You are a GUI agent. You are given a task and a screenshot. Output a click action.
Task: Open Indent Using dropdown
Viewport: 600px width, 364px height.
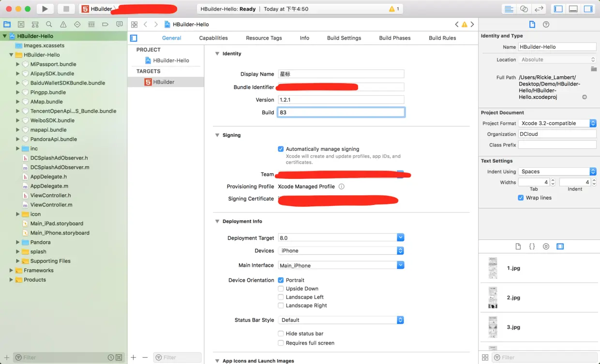coord(557,172)
